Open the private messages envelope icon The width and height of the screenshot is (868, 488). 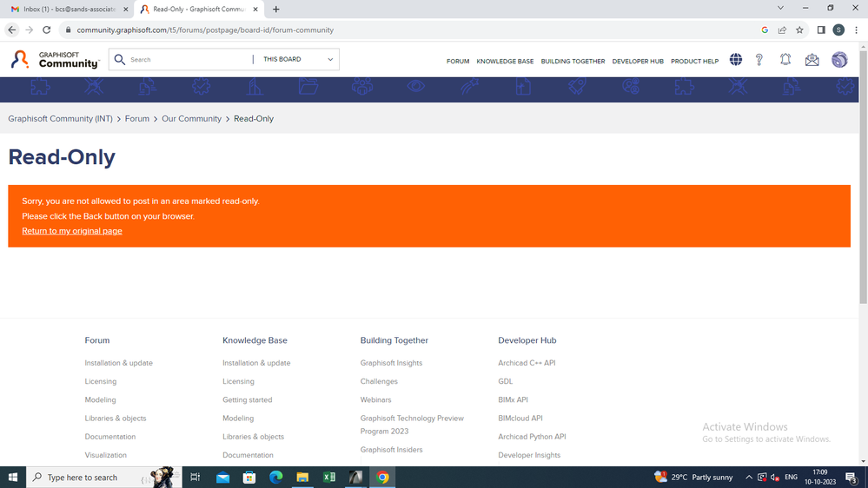tap(812, 60)
